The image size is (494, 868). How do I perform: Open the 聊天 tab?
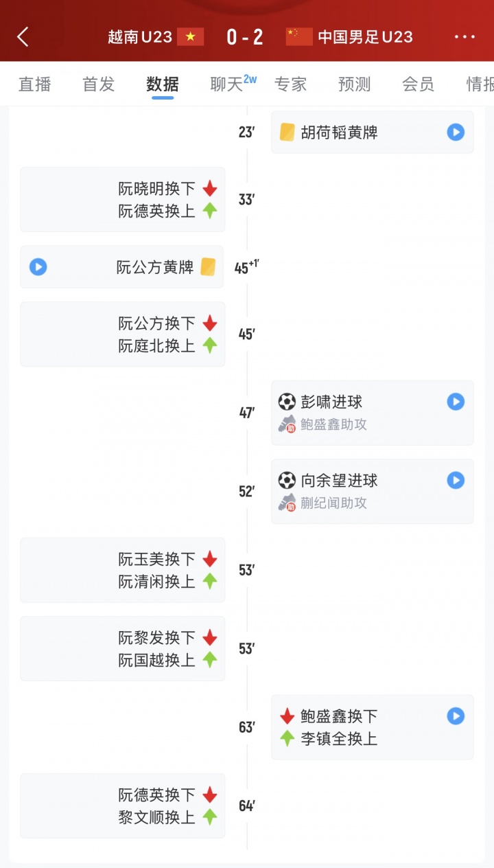point(228,84)
